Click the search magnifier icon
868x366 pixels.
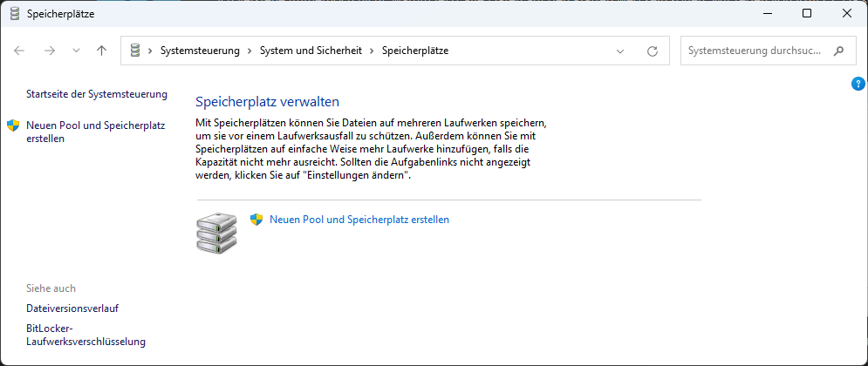click(838, 51)
